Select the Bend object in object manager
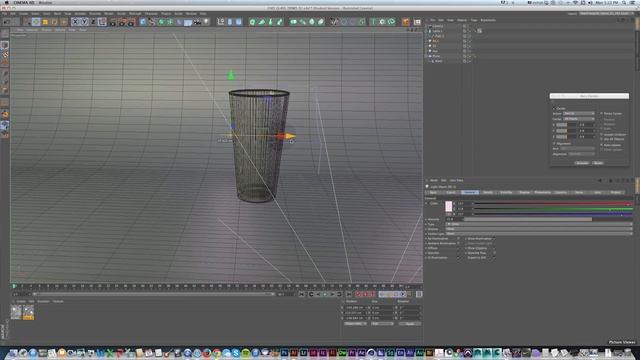Viewport: 640px width, 360px height. pyautogui.click(x=438, y=61)
